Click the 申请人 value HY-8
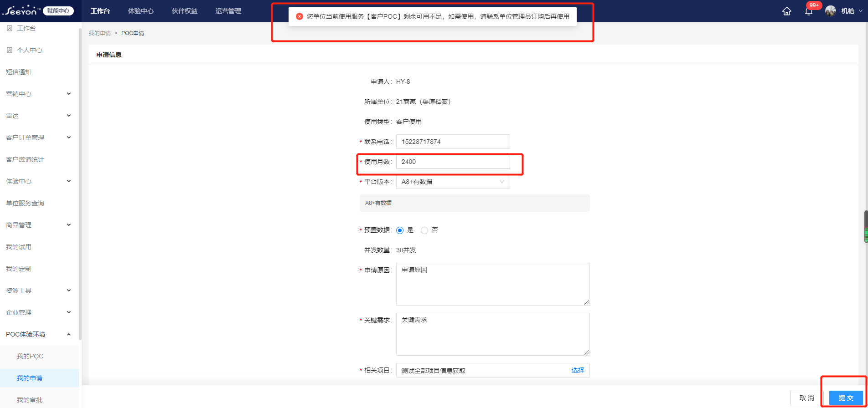 point(403,82)
